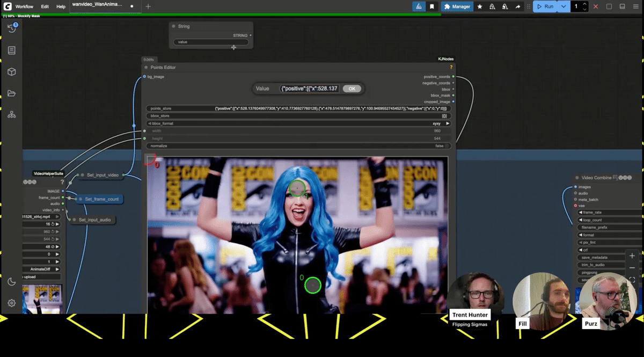Collapse the String node dot
Image resolution: width=644 pixels, height=357 pixels.
tap(173, 26)
